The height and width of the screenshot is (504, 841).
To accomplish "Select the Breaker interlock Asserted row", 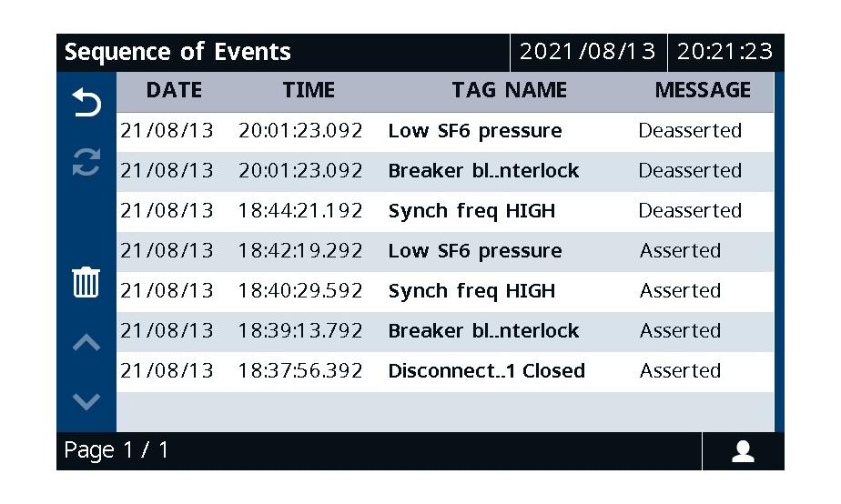I will click(x=445, y=332).
